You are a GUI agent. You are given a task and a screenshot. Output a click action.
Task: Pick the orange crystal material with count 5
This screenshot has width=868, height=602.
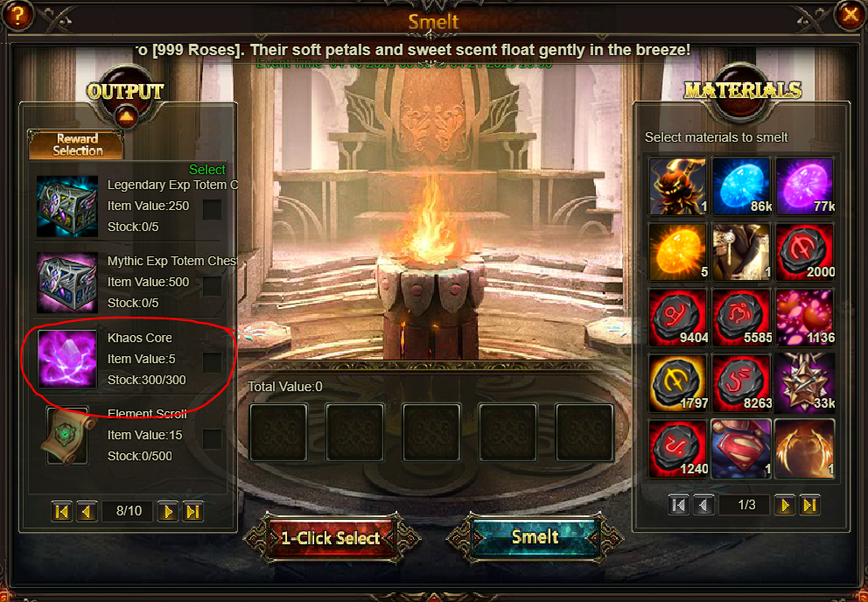tap(677, 251)
